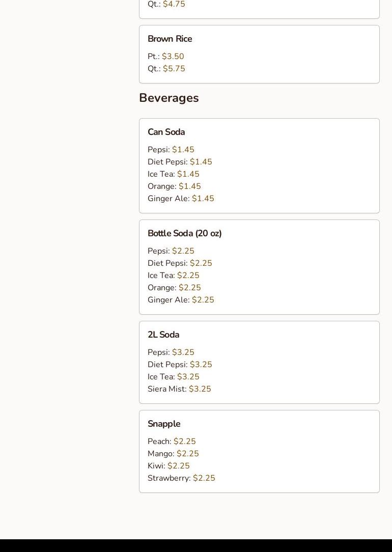Click the Brown Rice quart price $5.75
The width and height of the screenshot is (392, 552).
[x=174, y=69]
